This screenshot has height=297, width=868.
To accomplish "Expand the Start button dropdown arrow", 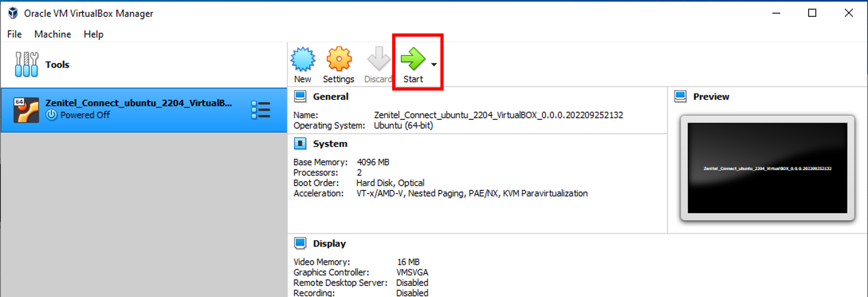I will (434, 64).
